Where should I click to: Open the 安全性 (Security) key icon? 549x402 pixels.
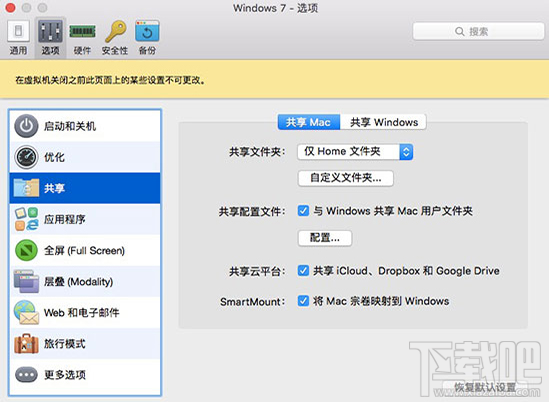pos(116,31)
